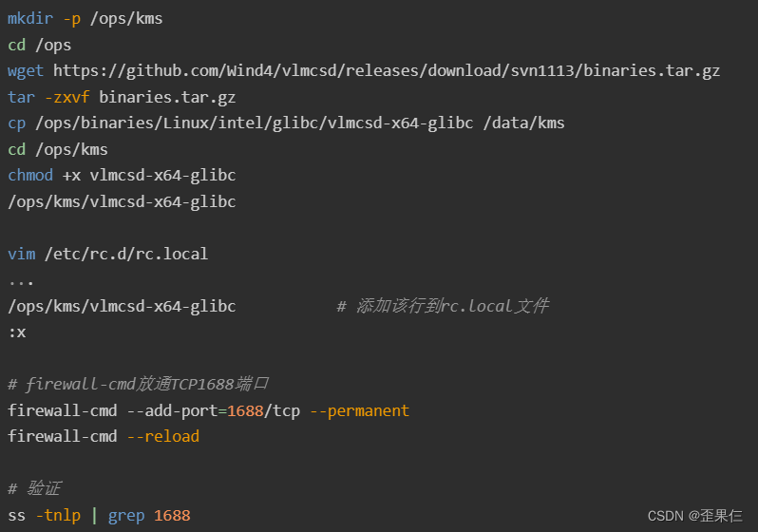Click the /data/kms destination path
758x532 pixels.
tap(523, 123)
